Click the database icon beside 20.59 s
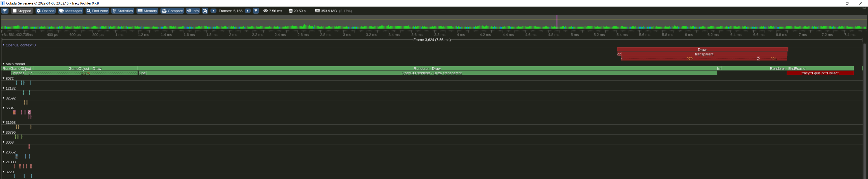 point(291,11)
